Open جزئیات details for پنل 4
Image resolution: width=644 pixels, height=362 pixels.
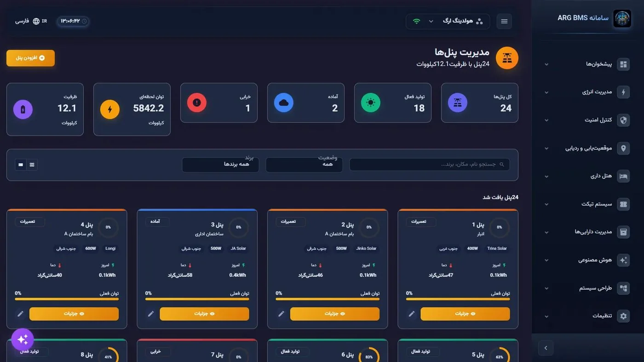coord(74,314)
